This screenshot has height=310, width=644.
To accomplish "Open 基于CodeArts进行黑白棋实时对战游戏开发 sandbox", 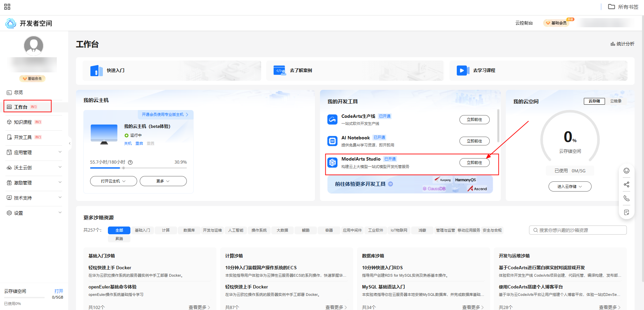I will pyautogui.click(x=542, y=268).
